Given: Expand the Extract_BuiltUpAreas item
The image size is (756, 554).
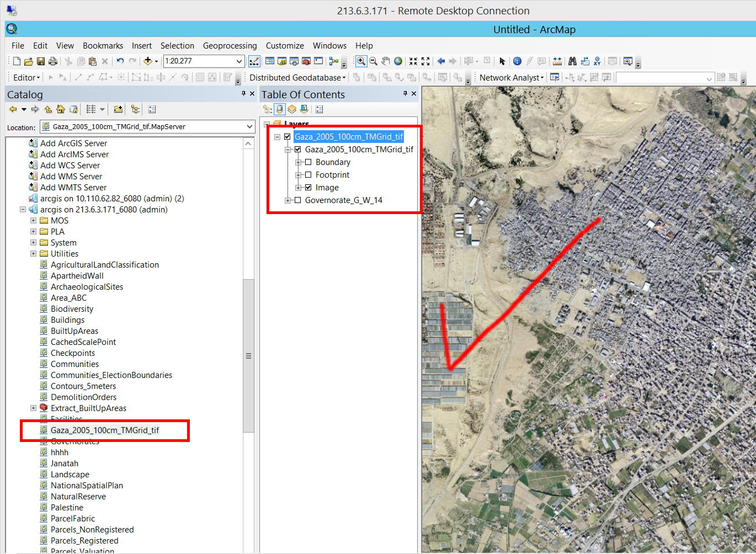Looking at the screenshot, I should 33,408.
